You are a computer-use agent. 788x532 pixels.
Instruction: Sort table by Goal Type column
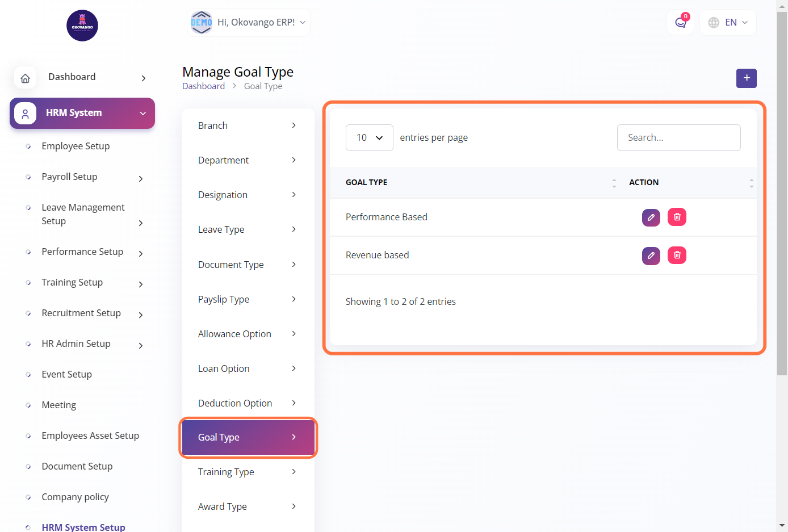pyautogui.click(x=614, y=183)
